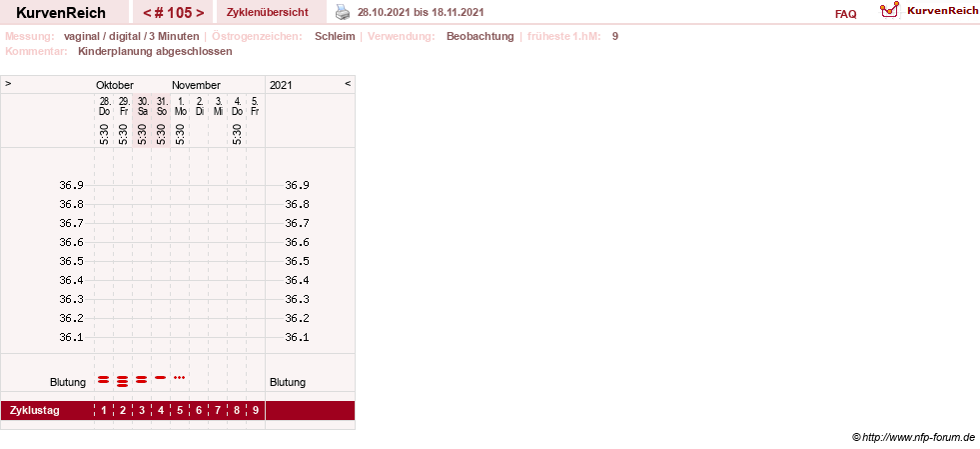Click the heavy bleeding mark on day 2
The height and width of the screenshot is (449, 980).
tap(123, 381)
